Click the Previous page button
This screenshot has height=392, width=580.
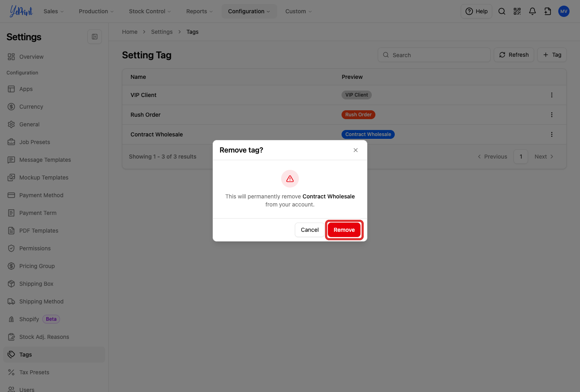[492, 157]
